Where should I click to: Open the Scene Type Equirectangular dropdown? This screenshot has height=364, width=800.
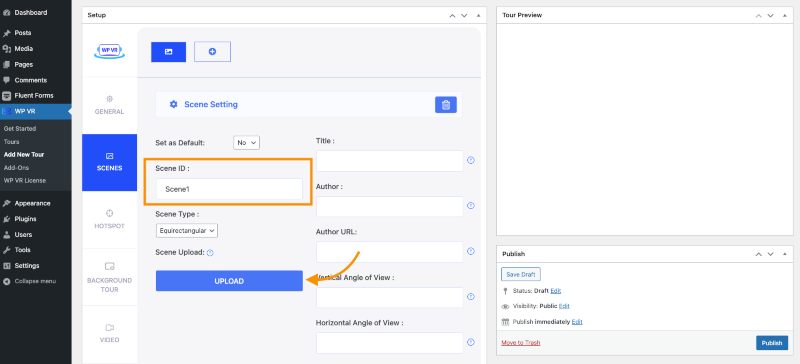pos(187,231)
